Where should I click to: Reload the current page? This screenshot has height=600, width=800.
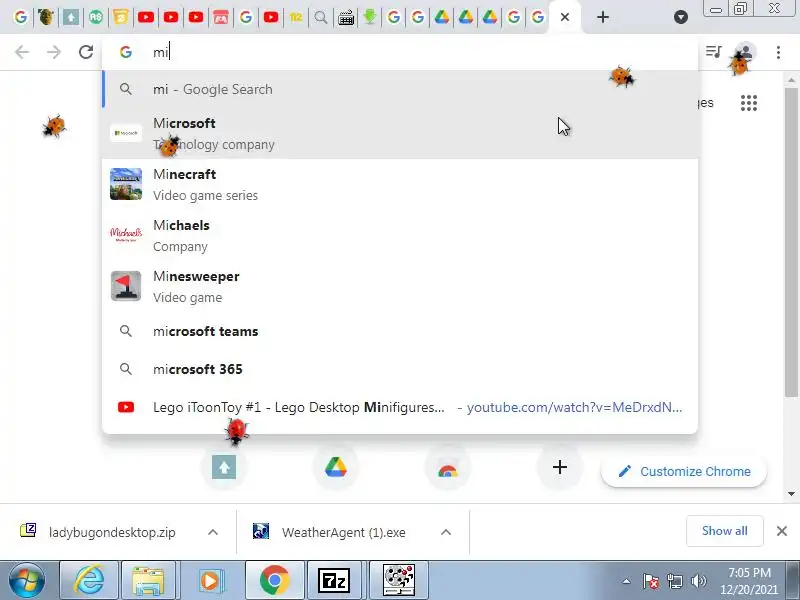(x=86, y=52)
